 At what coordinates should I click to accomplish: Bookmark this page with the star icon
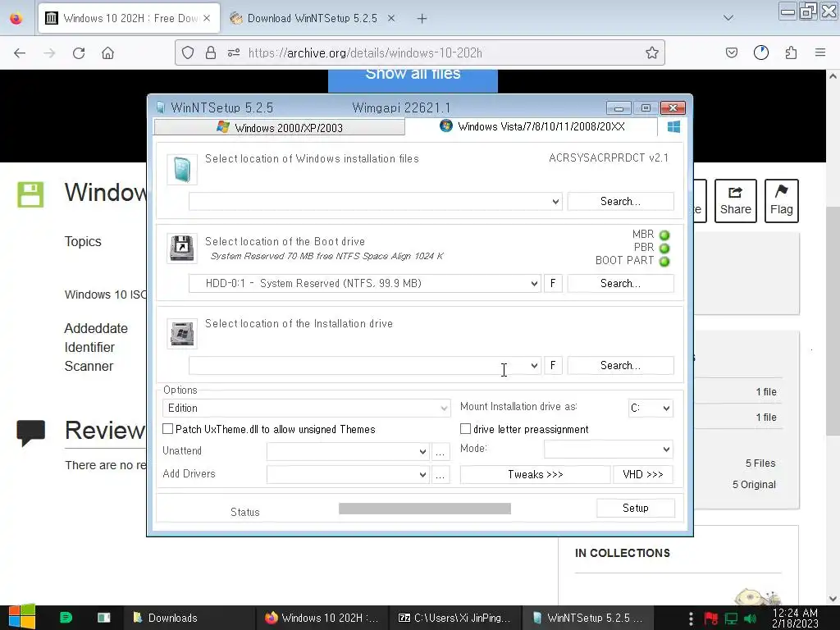[652, 52]
